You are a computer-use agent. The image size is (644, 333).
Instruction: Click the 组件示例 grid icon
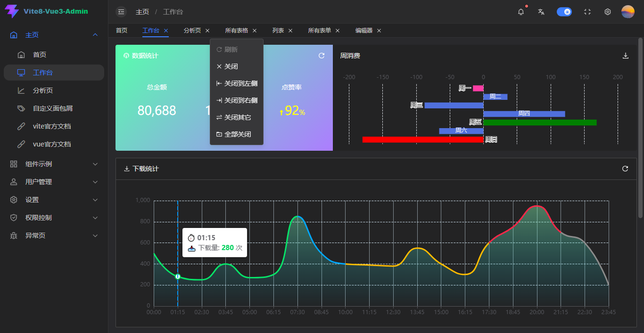[x=14, y=164]
